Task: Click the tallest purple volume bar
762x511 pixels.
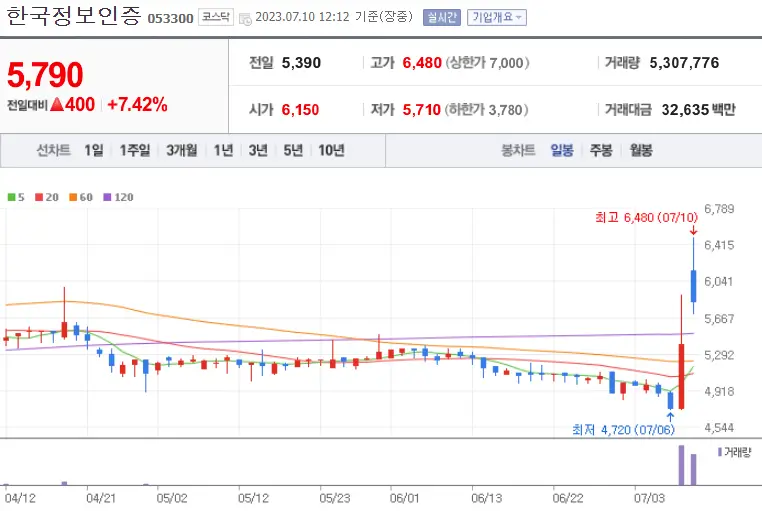Action: (x=681, y=465)
